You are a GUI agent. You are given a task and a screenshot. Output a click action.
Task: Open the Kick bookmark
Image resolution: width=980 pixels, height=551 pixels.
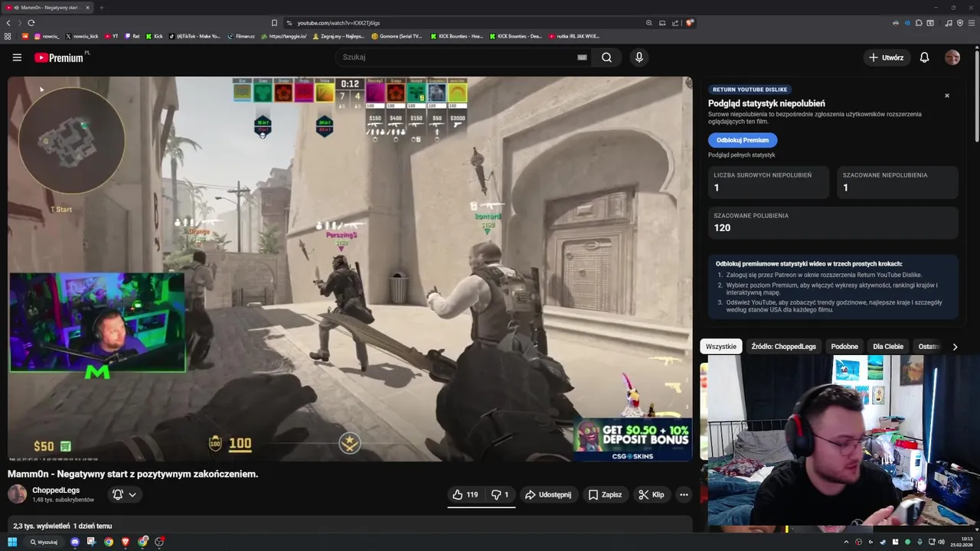point(154,36)
